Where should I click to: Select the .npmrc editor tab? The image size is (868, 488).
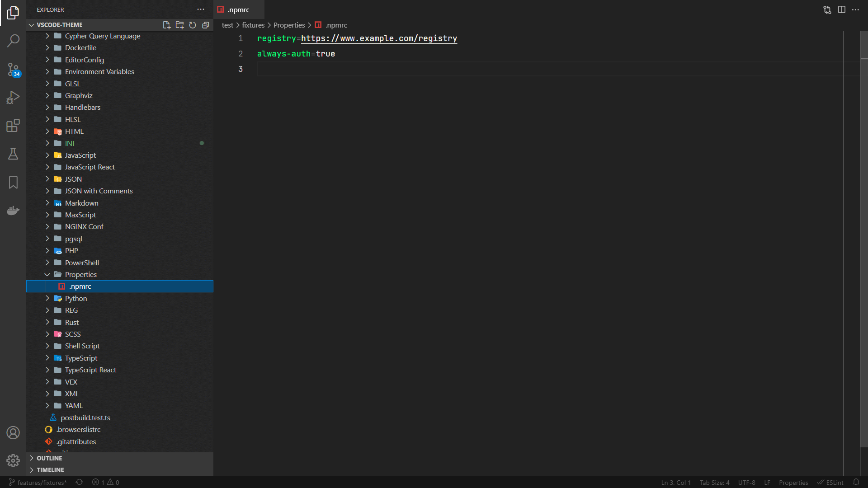(x=238, y=10)
